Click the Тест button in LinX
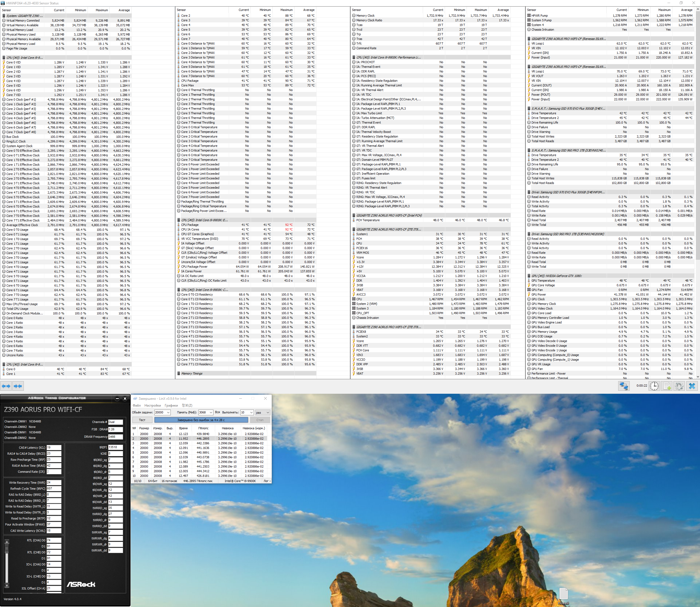Viewport: 700px width, 607px height. tap(142, 420)
